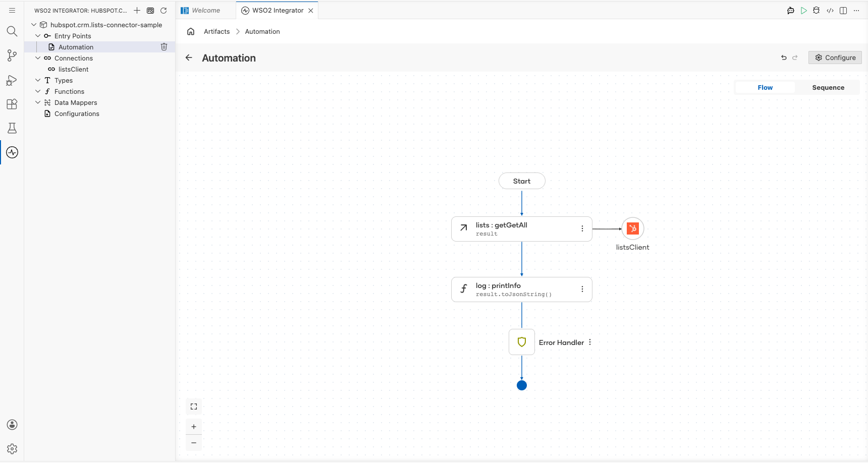
Task: Click Artifacts breadcrumb
Action: pyautogui.click(x=216, y=31)
